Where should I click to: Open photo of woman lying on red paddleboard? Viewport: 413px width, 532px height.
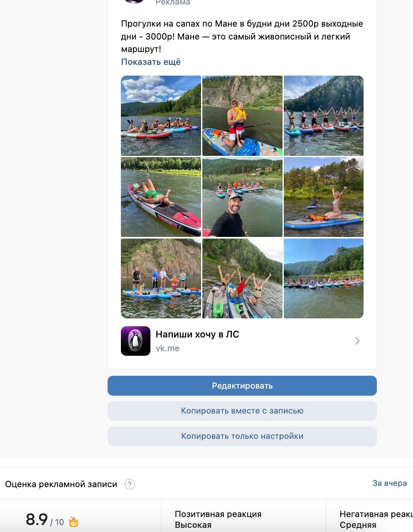(161, 197)
